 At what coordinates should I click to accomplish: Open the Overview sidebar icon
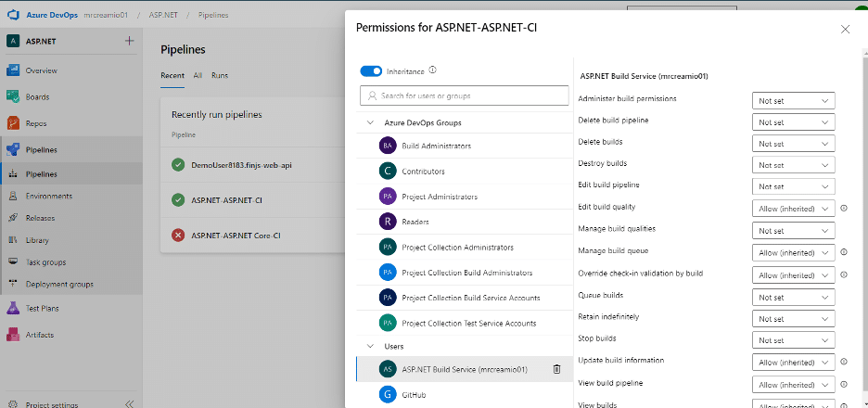[x=13, y=70]
